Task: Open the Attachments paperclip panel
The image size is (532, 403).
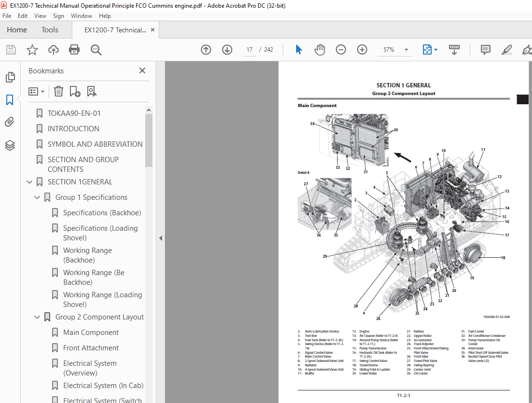Action: click(x=10, y=122)
